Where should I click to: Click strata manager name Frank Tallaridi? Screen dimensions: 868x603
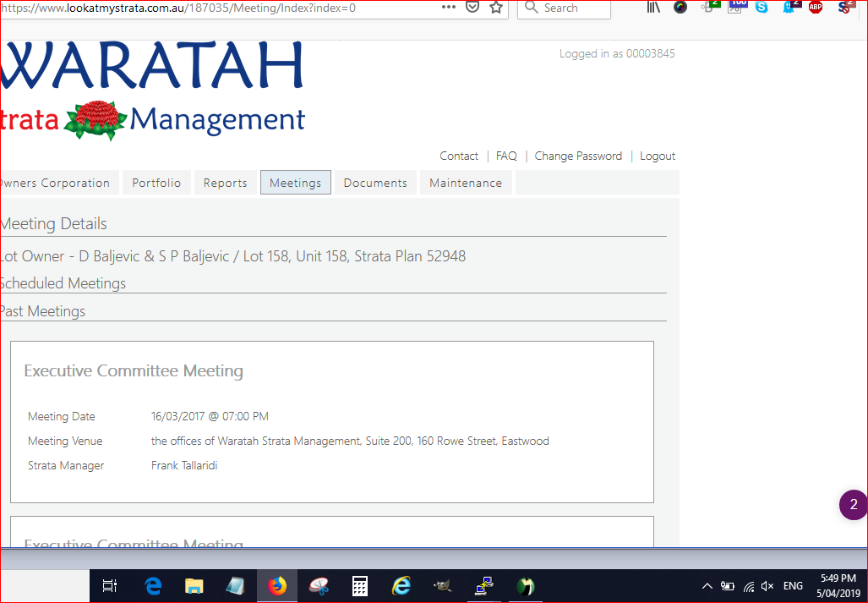coord(184,465)
